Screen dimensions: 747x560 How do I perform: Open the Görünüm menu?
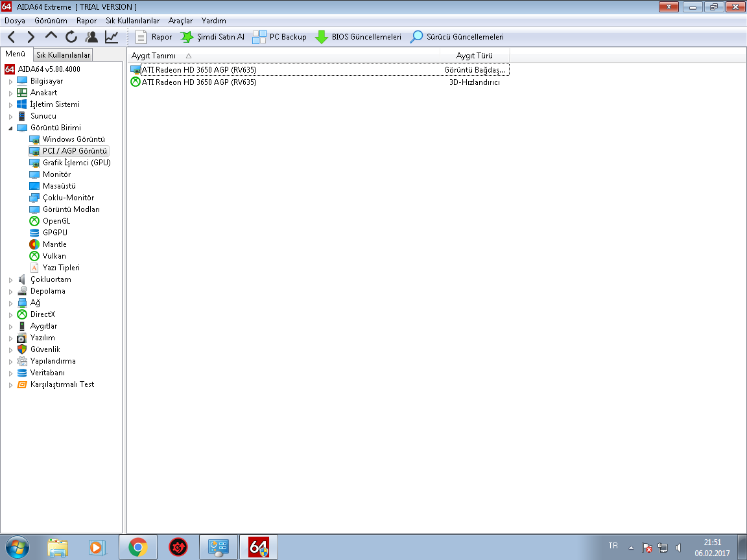point(51,21)
